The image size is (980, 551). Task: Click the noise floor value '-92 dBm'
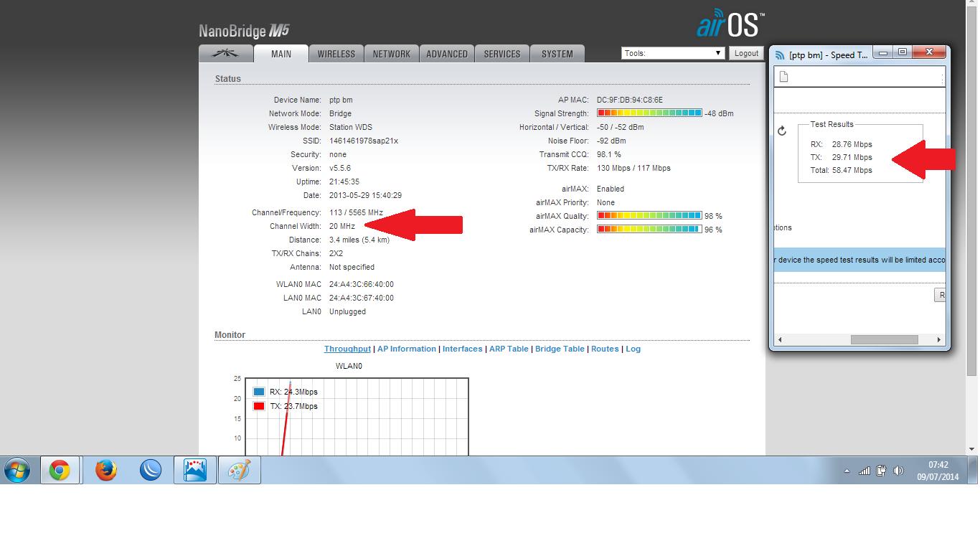coord(611,141)
